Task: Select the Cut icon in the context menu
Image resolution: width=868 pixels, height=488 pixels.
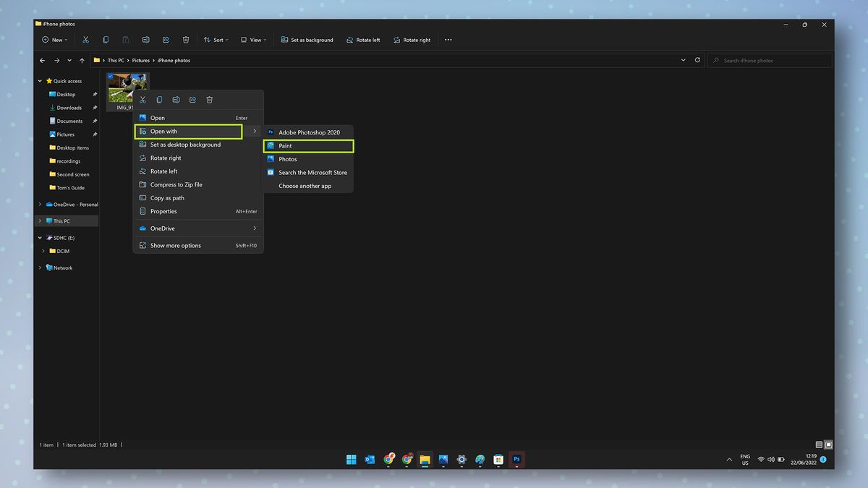Action: coord(142,99)
